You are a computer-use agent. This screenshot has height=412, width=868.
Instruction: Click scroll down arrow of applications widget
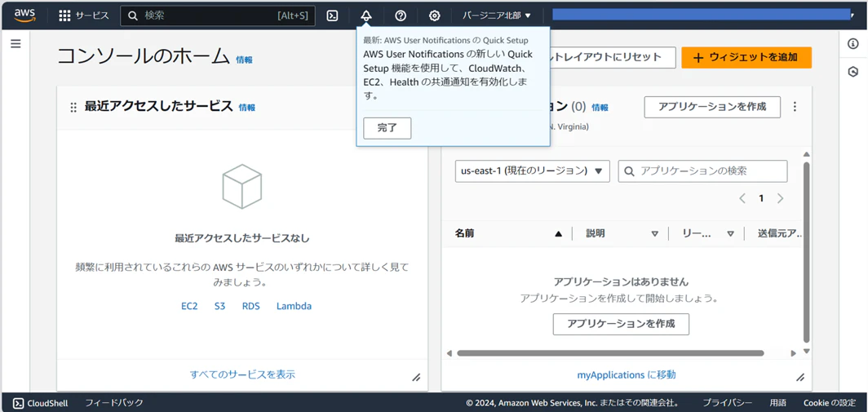pyautogui.click(x=807, y=351)
